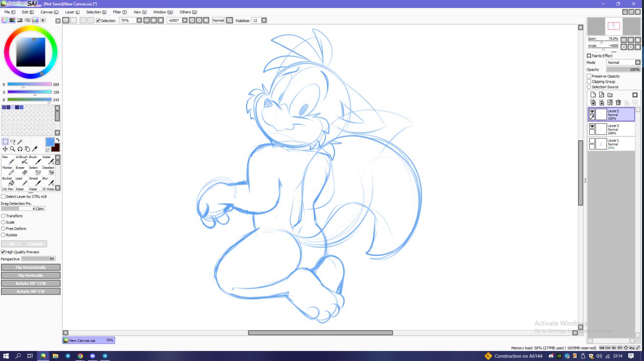Click the dark brown background color swatch
This screenshot has height=361, width=644.
click(55, 147)
